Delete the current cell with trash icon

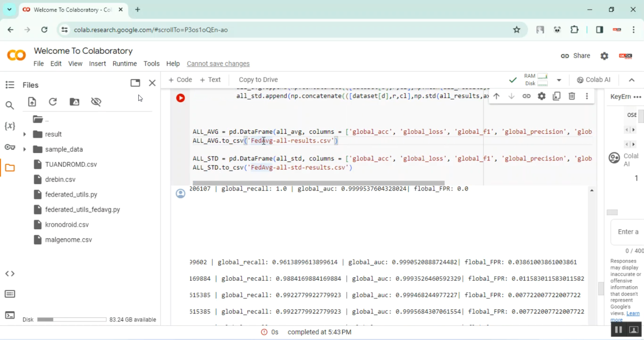pos(572,96)
